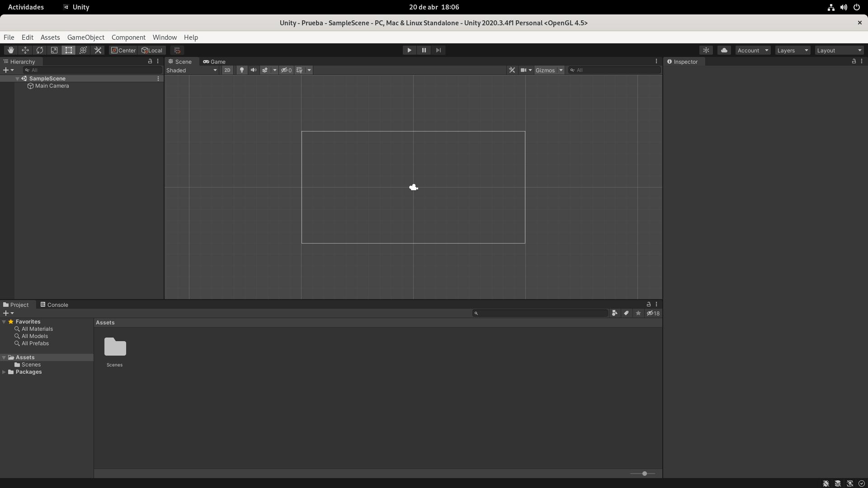Open the File menu

coord(9,38)
